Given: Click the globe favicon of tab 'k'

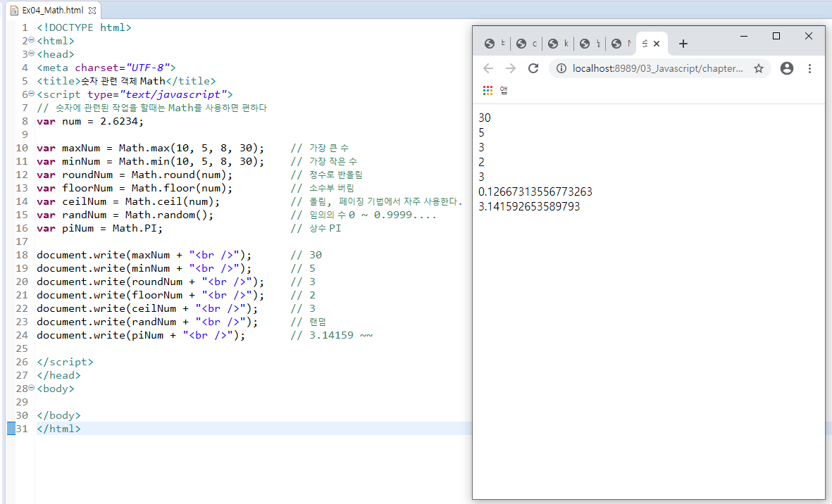Looking at the screenshot, I should (x=553, y=44).
